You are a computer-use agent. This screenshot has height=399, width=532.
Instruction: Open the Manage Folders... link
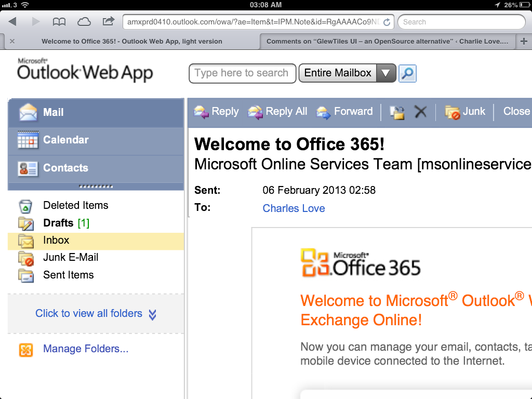click(x=86, y=349)
